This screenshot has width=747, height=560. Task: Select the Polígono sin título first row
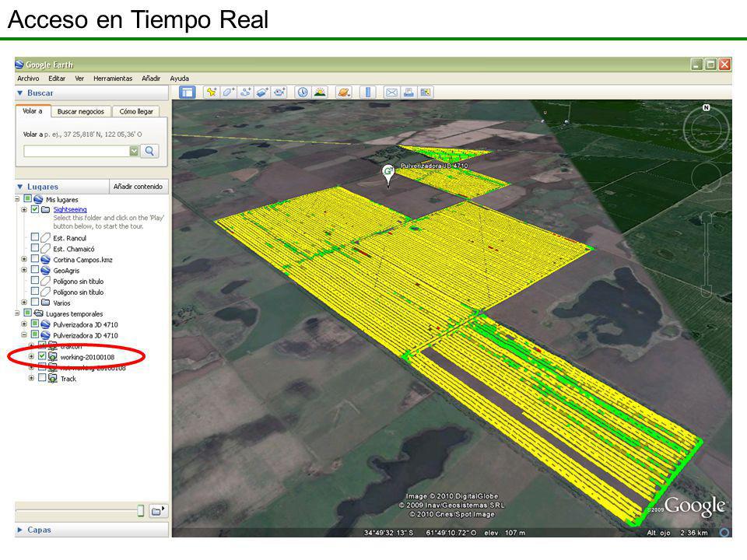coord(78,282)
